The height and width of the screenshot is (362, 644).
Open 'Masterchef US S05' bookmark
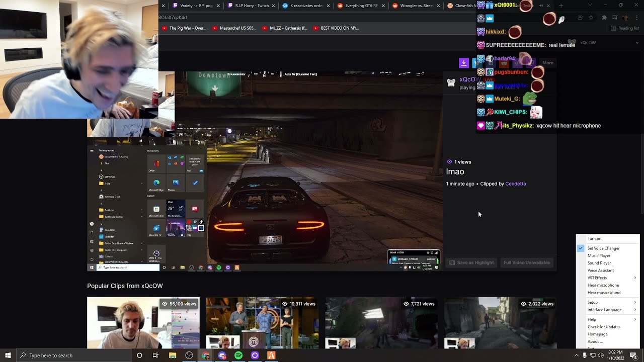coord(234,28)
